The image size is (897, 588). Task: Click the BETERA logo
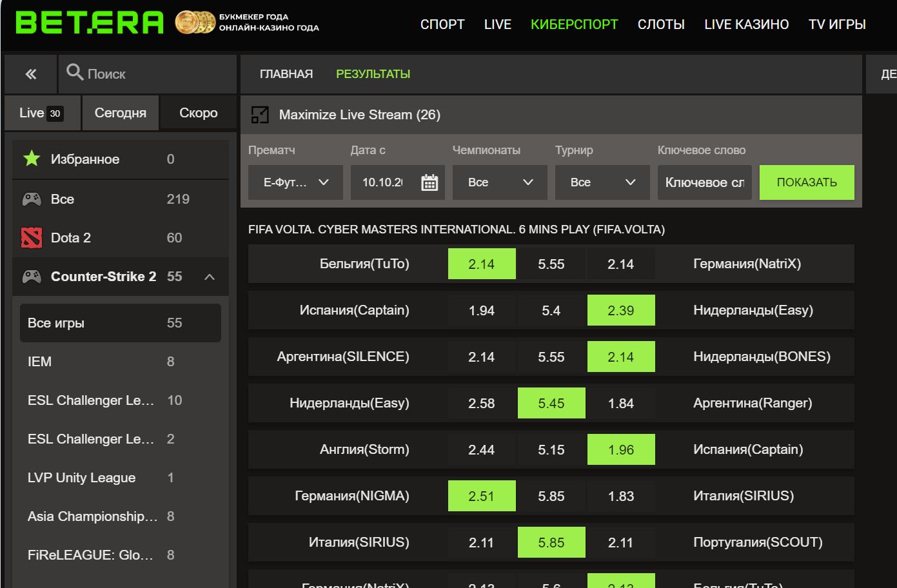pyautogui.click(x=90, y=23)
